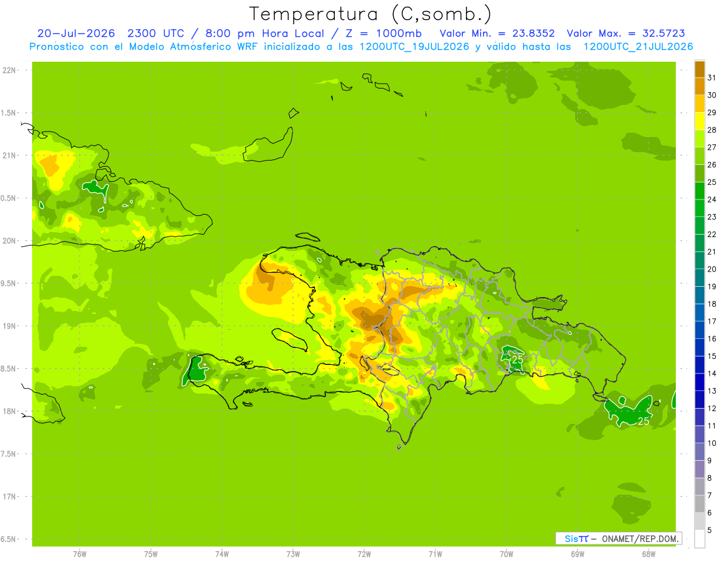Click the '73W' longitude label
The height and width of the screenshot is (562, 728).
293,554
